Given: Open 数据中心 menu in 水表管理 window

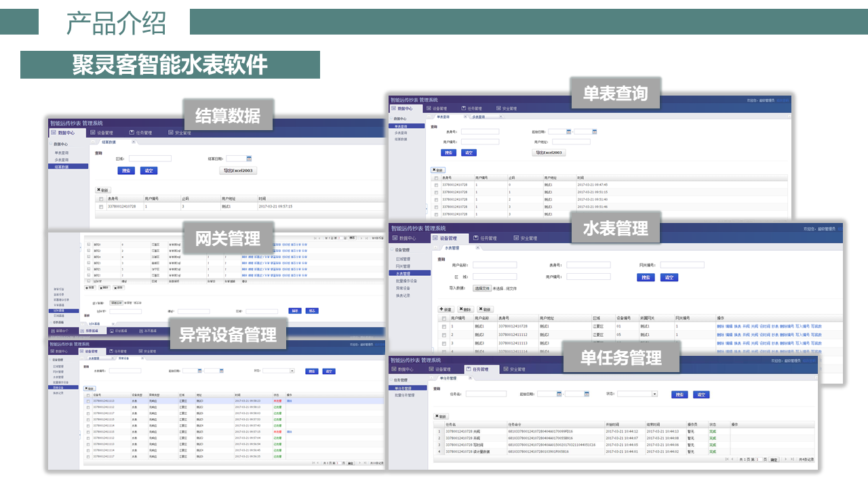Looking at the screenshot, I should [406, 239].
